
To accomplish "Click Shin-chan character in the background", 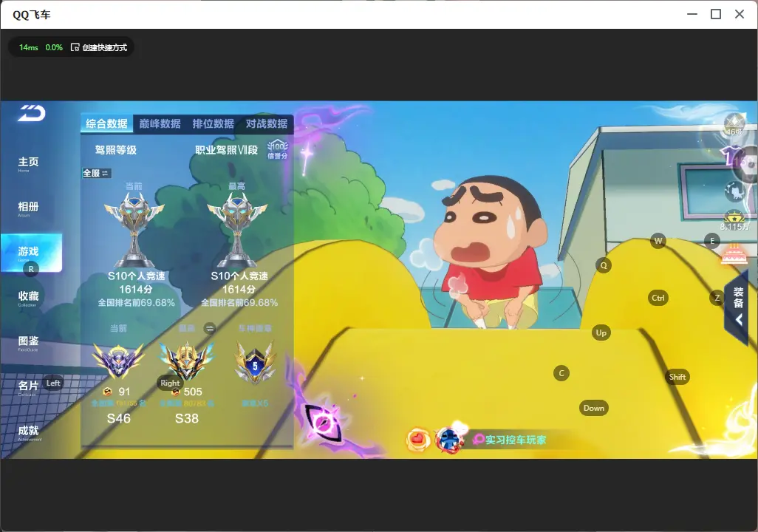I will click(491, 251).
